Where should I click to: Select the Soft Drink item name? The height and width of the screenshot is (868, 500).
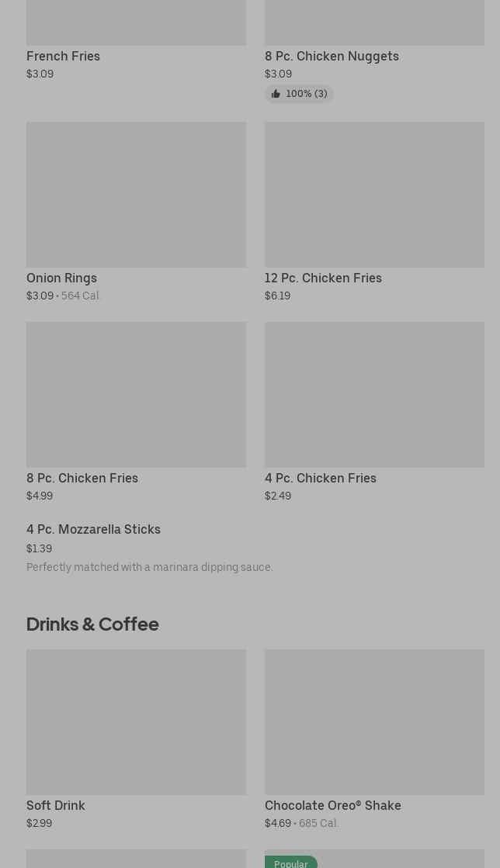[x=55, y=805]
